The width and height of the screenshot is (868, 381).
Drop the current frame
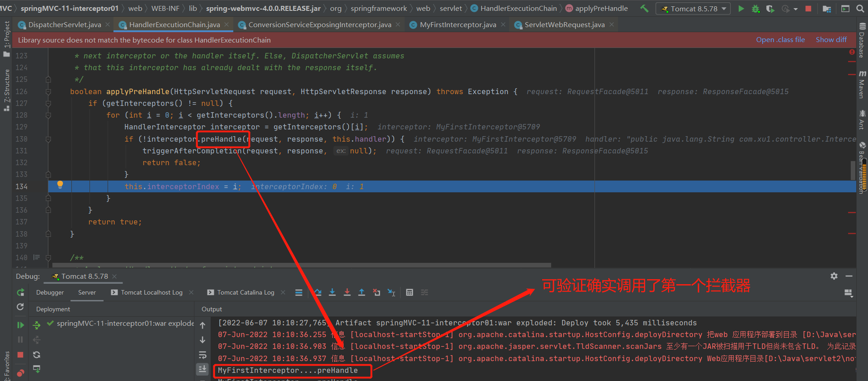376,292
